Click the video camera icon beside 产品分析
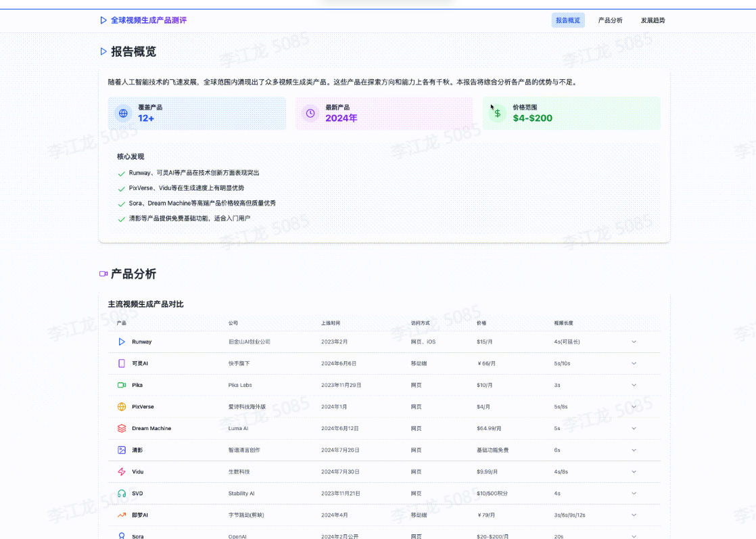 pos(103,274)
